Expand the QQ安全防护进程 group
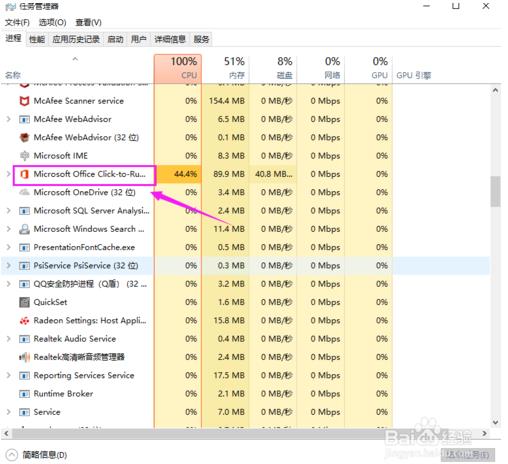 pyautogui.click(x=9, y=284)
